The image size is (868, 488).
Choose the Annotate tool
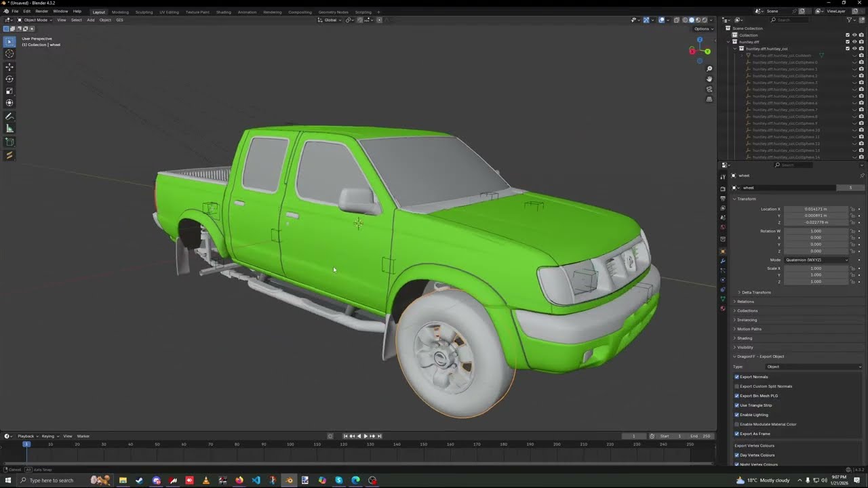coord(9,117)
